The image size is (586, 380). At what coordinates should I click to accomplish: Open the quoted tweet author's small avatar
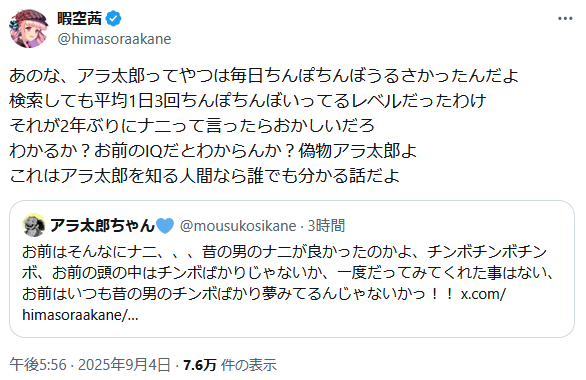coord(34,225)
